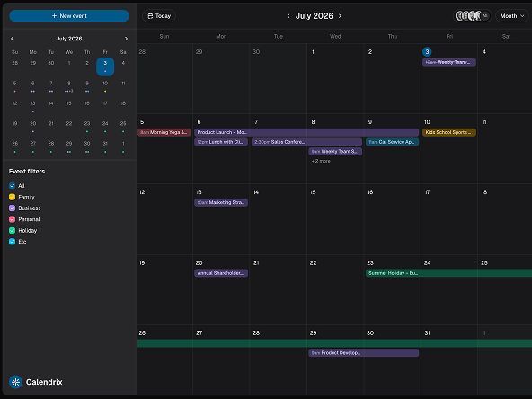Select day 24 in mini calendar
Image resolution: width=532 pixels, height=399 pixels.
coord(105,124)
